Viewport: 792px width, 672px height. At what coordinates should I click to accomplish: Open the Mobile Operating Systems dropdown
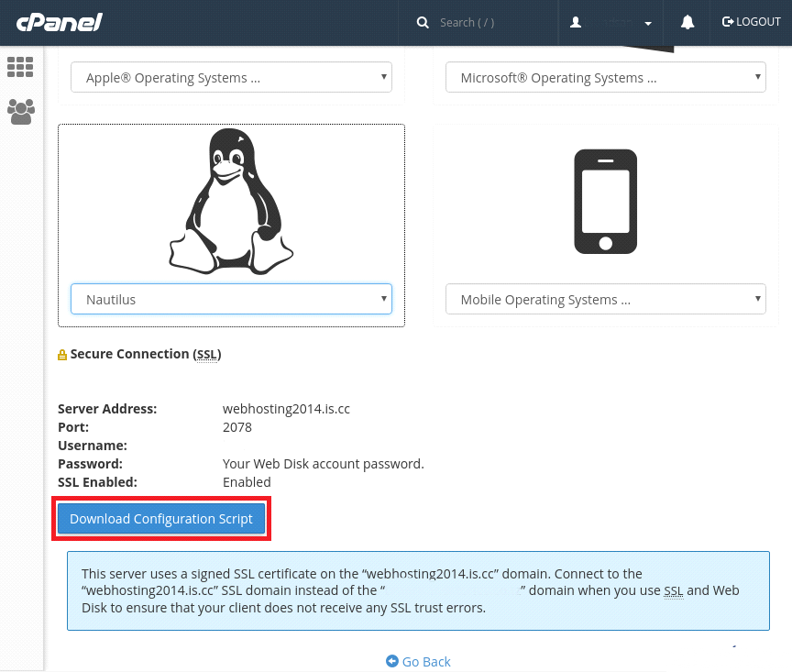(x=605, y=299)
